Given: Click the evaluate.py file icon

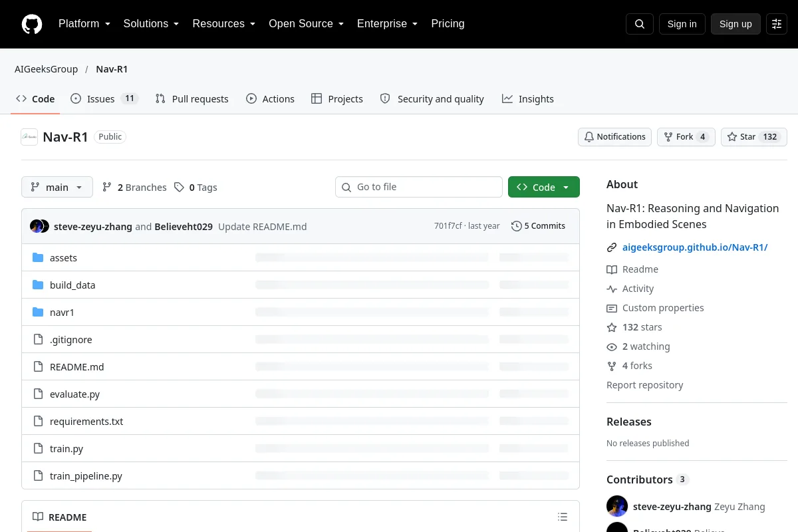Looking at the screenshot, I should click(38, 394).
